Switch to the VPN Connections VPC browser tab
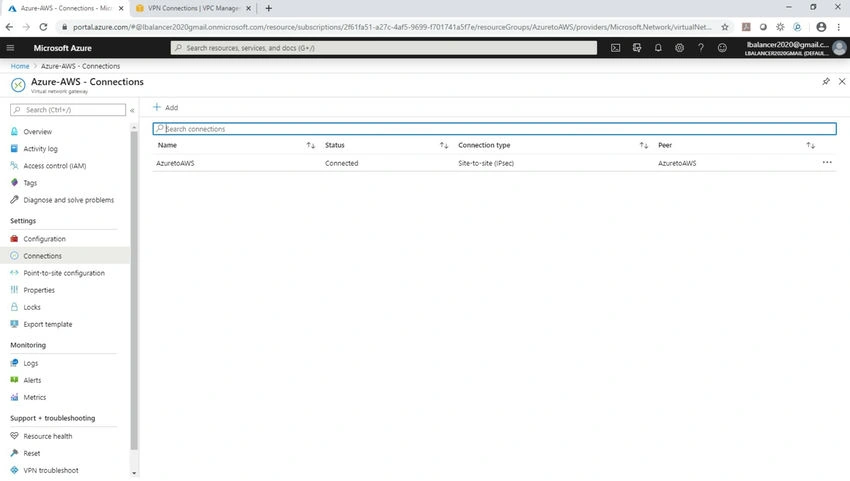Image resolution: width=850 pixels, height=481 pixels. tap(193, 8)
